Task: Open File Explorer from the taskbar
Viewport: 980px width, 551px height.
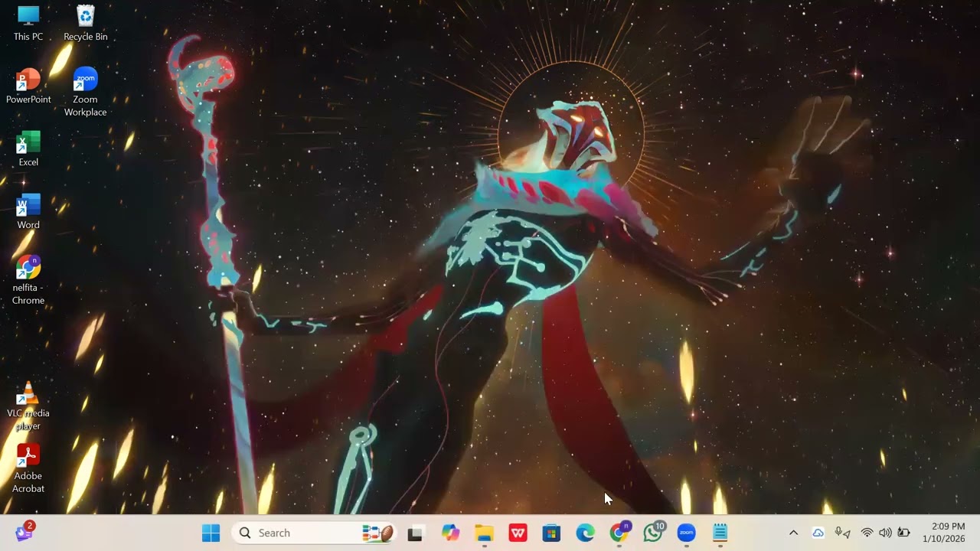Action: click(484, 533)
